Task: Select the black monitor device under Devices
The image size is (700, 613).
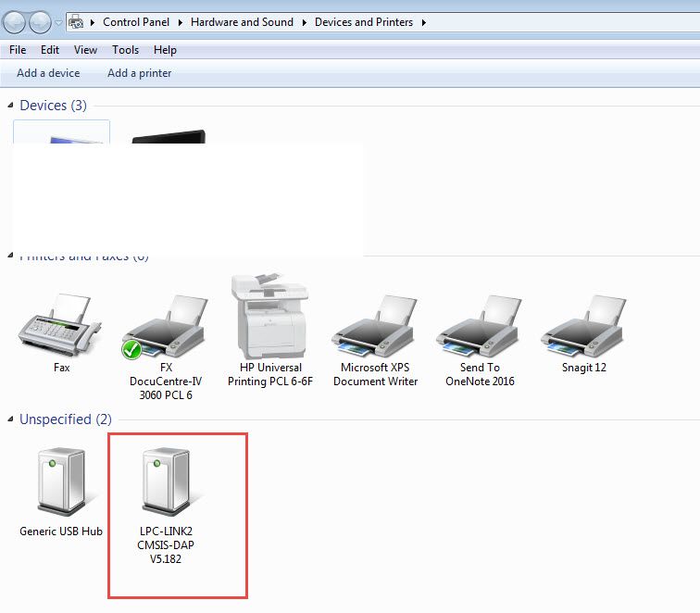Action: click(169, 136)
